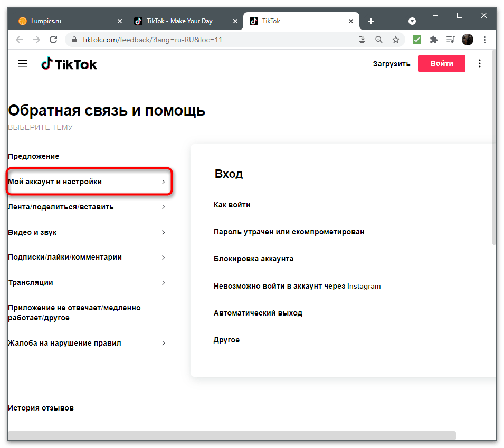View site security lock info
504x448 pixels.
coord(74,40)
